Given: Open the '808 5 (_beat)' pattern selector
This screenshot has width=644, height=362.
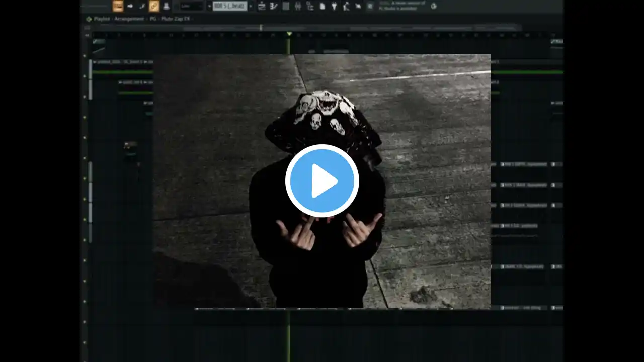Looking at the screenshot, I should (229, 6).
